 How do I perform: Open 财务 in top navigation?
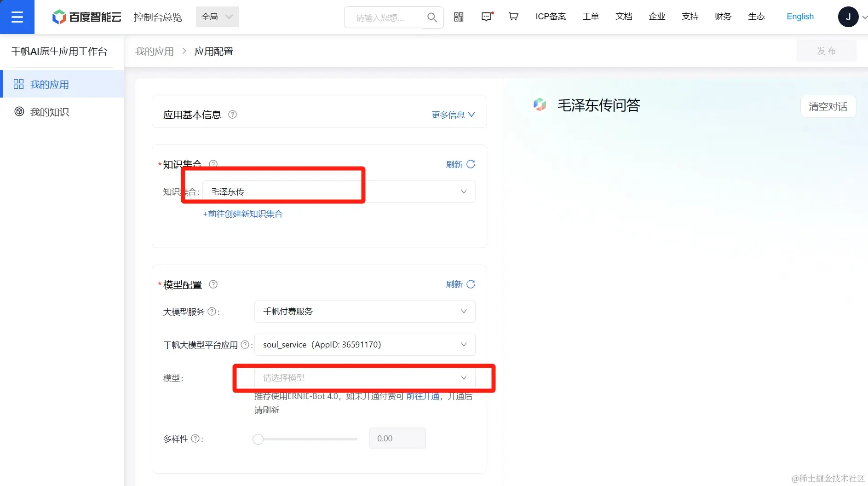[723, 17]
